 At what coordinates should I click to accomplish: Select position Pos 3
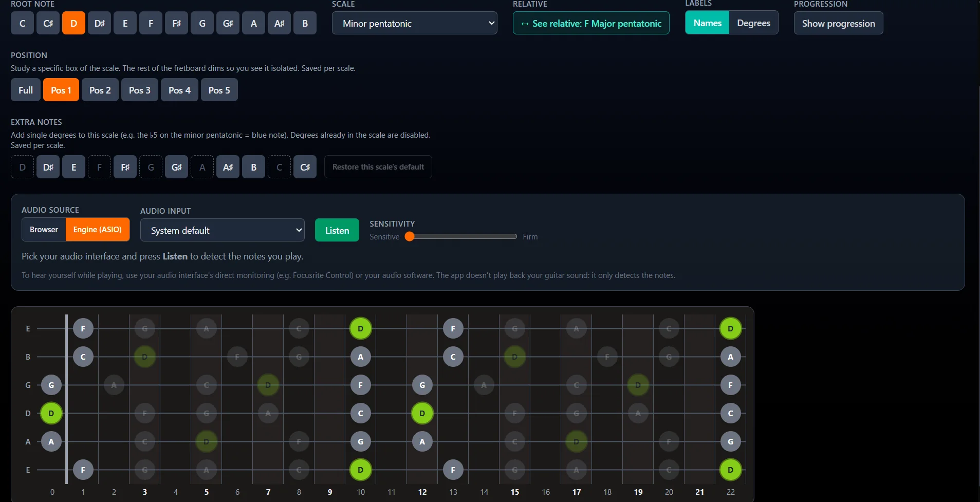(139, 90)
